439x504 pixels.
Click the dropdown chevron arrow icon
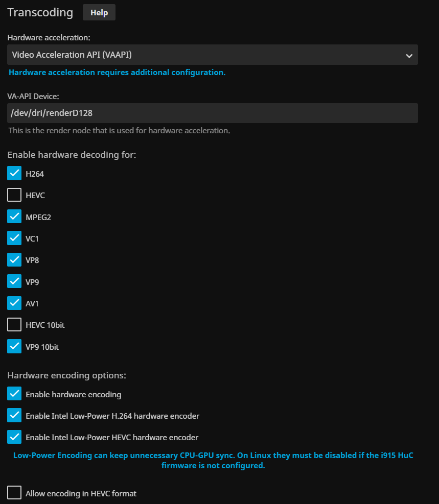[x=409, y=56]
